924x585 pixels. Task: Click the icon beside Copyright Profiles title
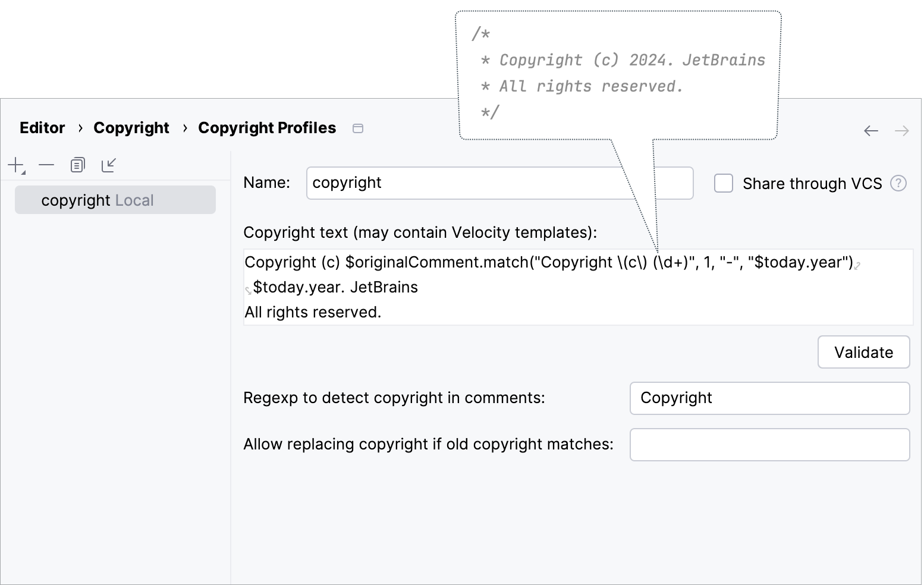pos(358,128)
